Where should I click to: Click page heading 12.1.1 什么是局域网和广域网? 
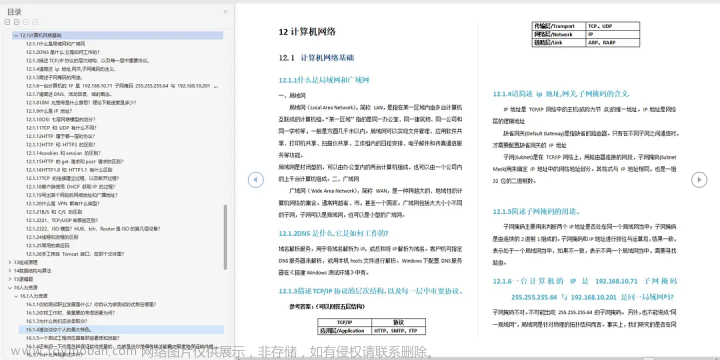(324, 80)
